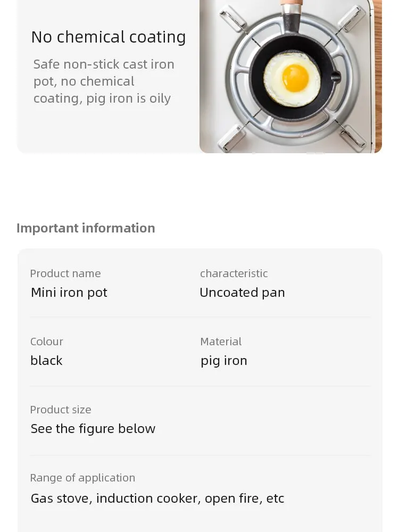Select the 'Colour' label
Viewport: 399px width, 532px height.
click(46, 342)
